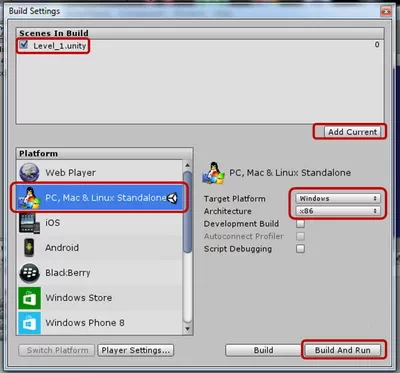The height and width of the screenshot is (373, 400).
Task: Click the Windows Phone 8 icon
Action: click(x=30, y=323)
